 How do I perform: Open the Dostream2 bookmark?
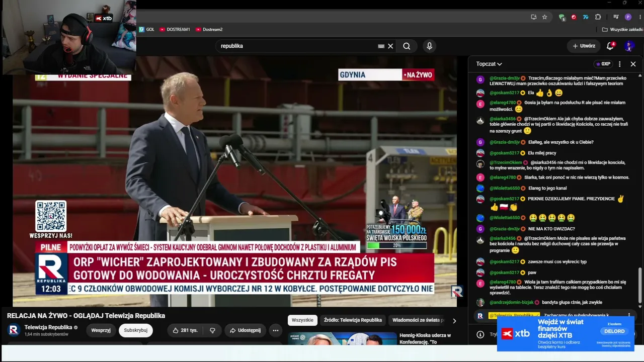[209, 30]
